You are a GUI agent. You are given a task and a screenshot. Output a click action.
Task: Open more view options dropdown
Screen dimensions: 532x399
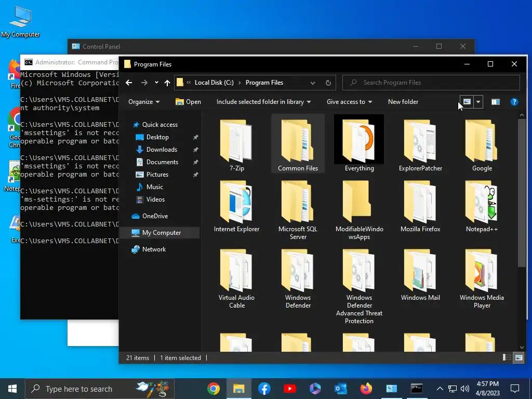click(478, 102)
